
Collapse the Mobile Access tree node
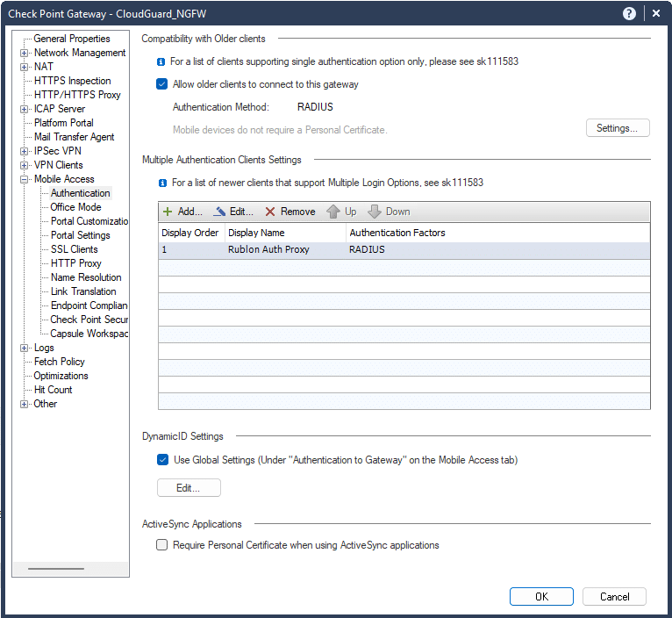click(x=25, y=179)
